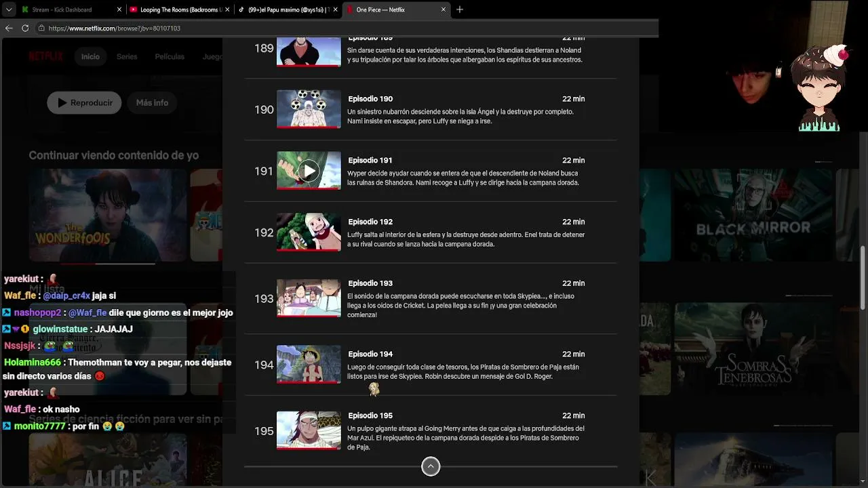Viewport: 868px width, 488px height.
Task: Open the Episodio 189 thumbnail
Action: (x=309, y=52)
